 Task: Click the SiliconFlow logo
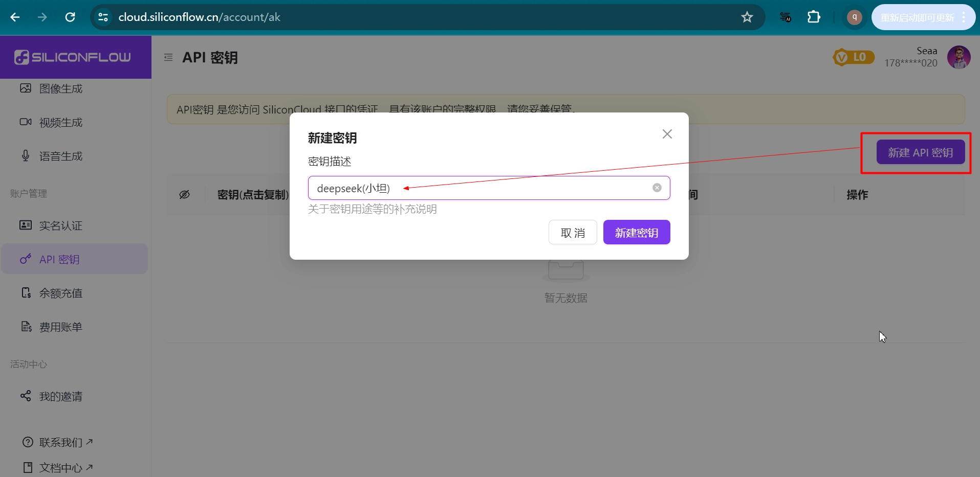[73, 57]
